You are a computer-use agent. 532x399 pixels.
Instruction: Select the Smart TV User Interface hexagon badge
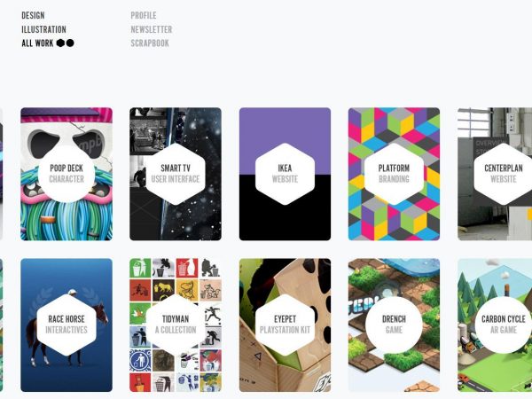pos(176,174)
